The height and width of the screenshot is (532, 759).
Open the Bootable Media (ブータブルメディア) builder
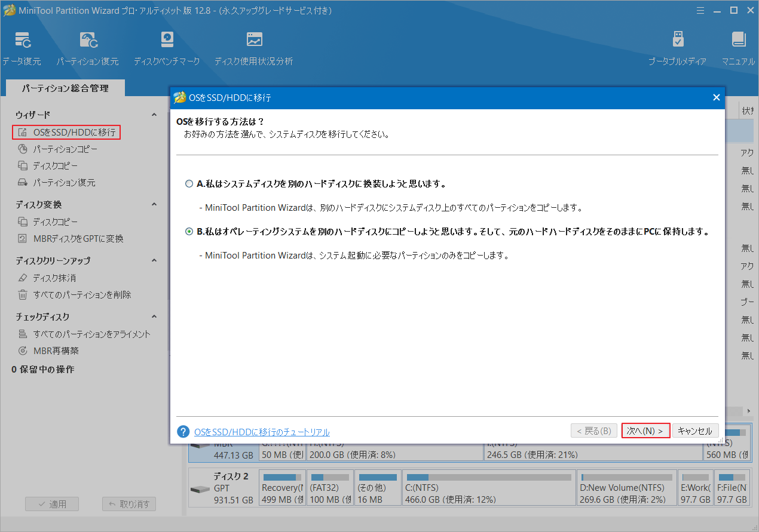(x=678, y=48)
